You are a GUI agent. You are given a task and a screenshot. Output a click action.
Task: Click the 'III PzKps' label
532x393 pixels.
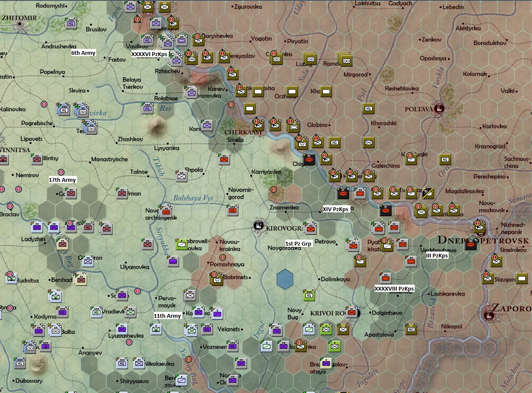tap(437, 256)
